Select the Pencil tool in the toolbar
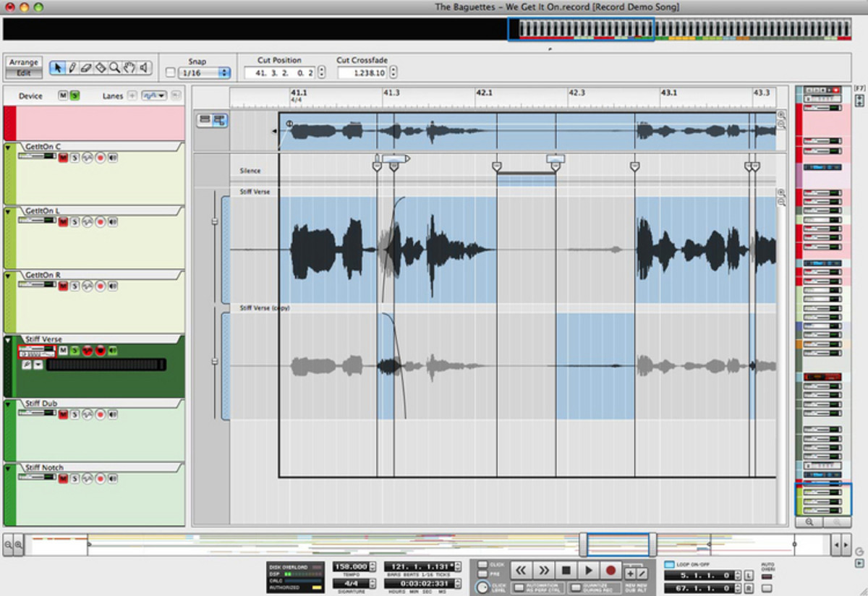The height and width of the screenshot is (596, 868). [72, 68]
